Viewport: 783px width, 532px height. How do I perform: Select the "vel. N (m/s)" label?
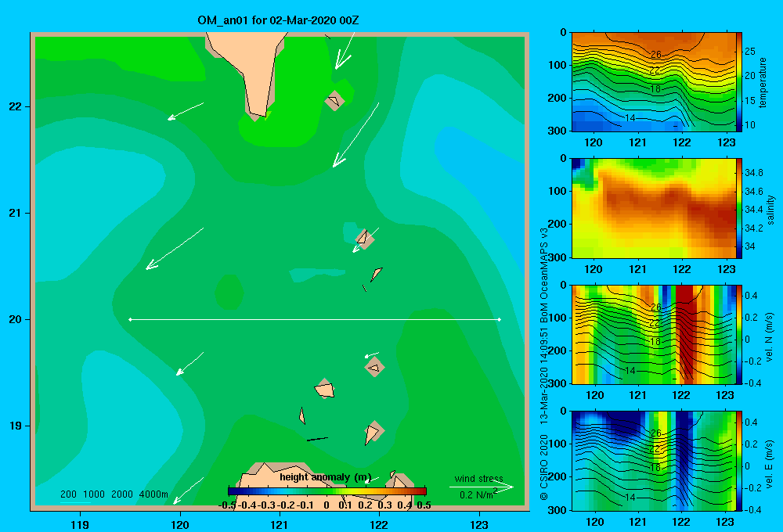tap(769, 337)
